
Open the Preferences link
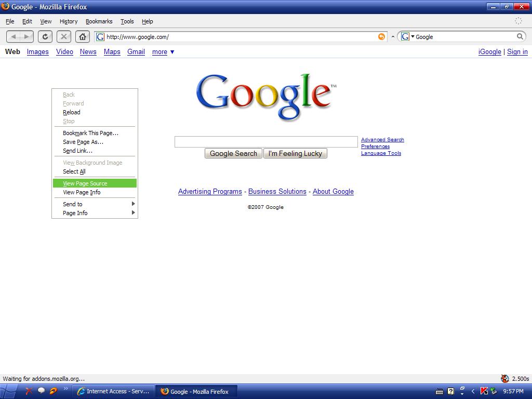click(x=375, y=146)
